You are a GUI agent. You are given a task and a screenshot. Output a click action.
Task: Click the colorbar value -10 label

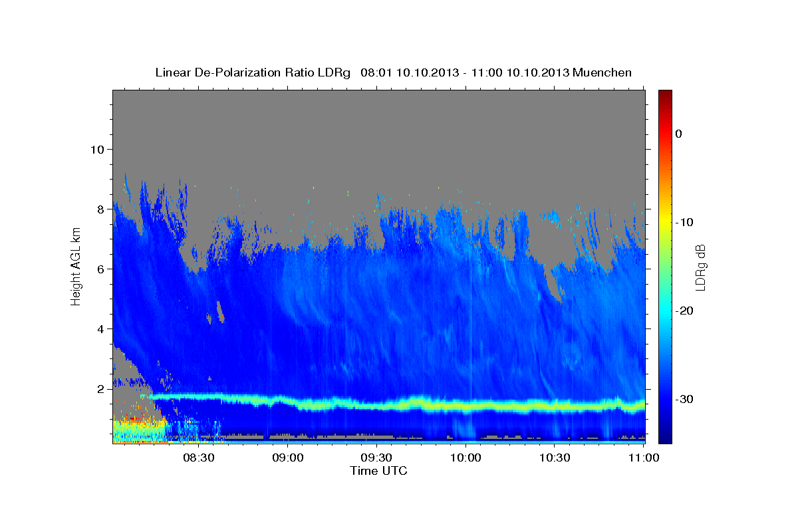pos(684,222)
